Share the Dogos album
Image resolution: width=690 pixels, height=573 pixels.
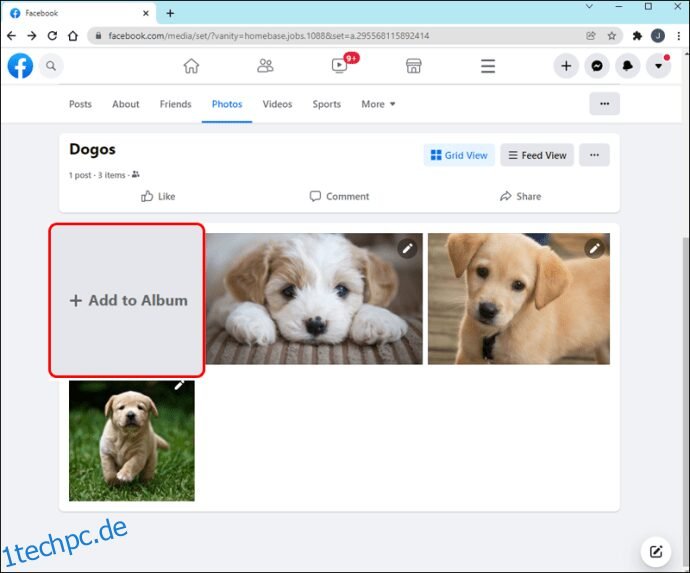520,196
